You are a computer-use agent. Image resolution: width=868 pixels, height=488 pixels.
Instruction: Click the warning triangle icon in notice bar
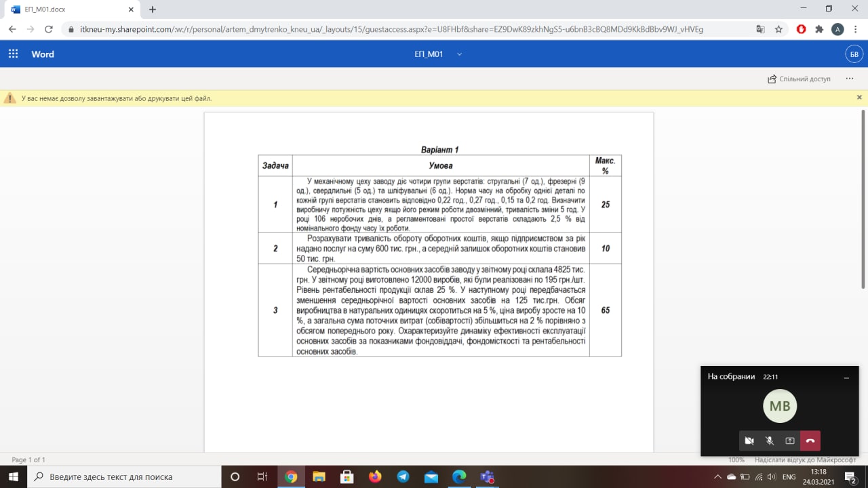[10, 98]
